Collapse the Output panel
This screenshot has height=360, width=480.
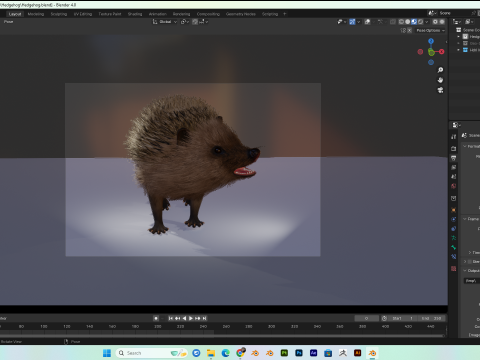pyautogui.click(x=465, y=270)
